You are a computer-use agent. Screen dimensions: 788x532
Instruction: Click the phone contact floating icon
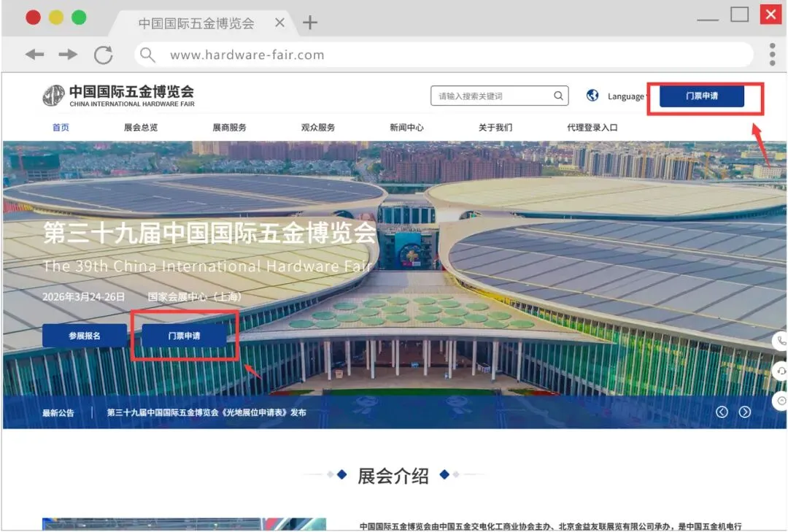tap(781, 341)
